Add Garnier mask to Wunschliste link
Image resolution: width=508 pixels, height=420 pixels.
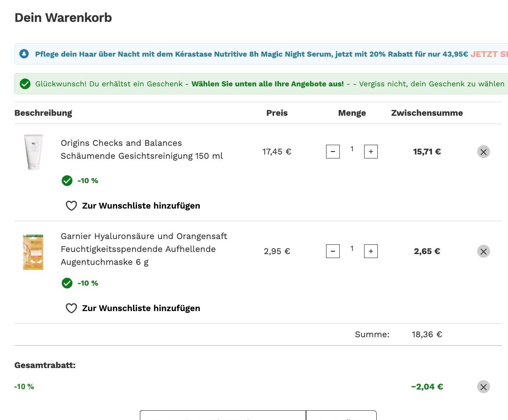click(x=141, y=308)
